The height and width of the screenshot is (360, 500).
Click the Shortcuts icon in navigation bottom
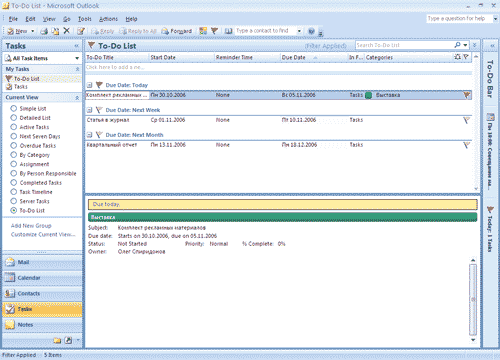point(68,340)
